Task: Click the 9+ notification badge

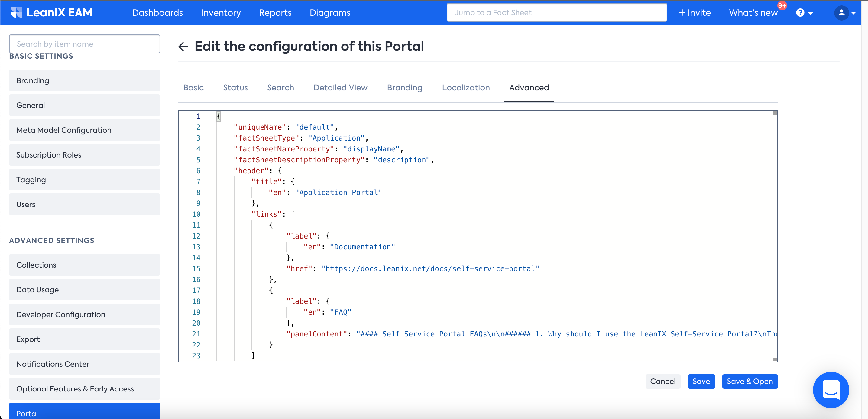Action: pyautogui.click(x=782, y=6)
